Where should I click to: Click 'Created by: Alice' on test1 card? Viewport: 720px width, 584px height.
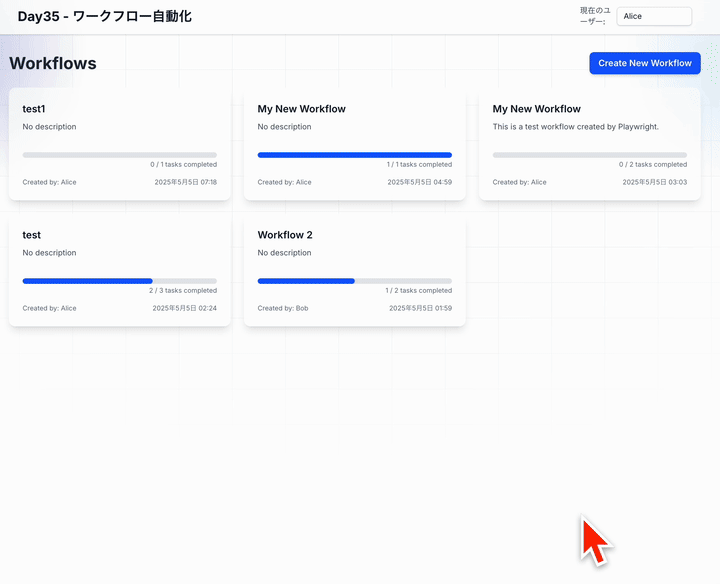[50, 182]
